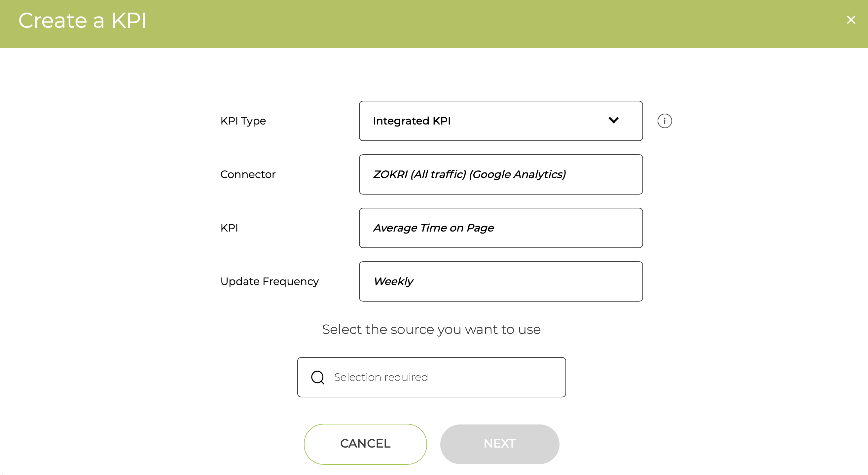This screenshot has width=868, height=475.
Task: Cancel KPI creation
Action: (365, 444)
